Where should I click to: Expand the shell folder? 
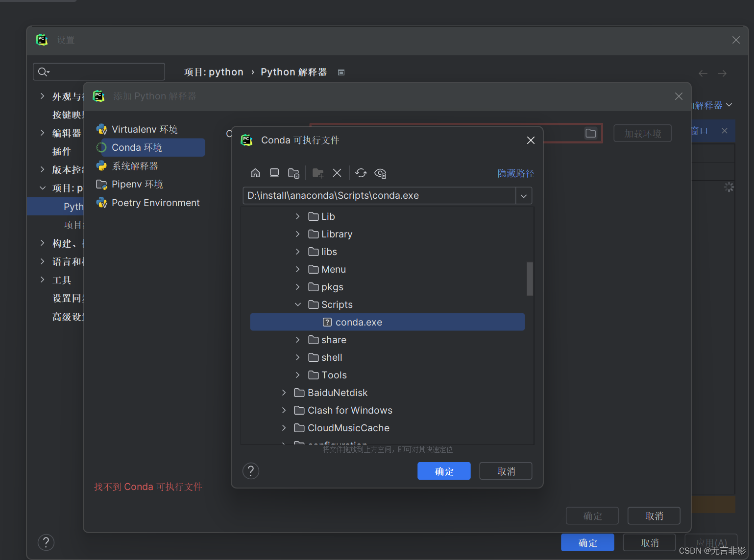[x=297, y=357]
